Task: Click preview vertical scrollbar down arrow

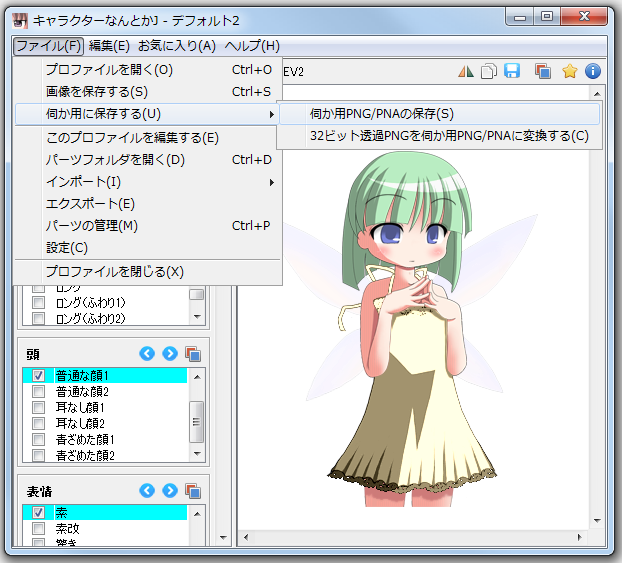Action: point(597,521)
